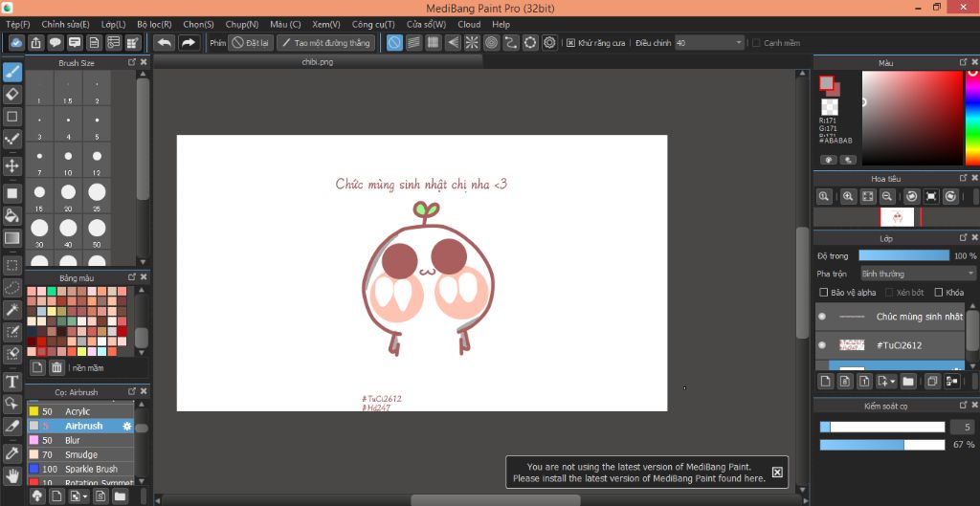Select the Text tool

(11, 381)
